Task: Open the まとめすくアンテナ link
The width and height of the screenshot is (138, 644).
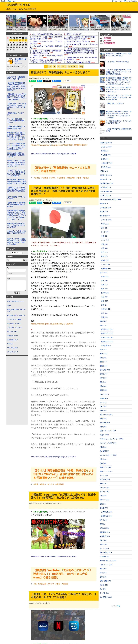Action: (x=14, y=324)
